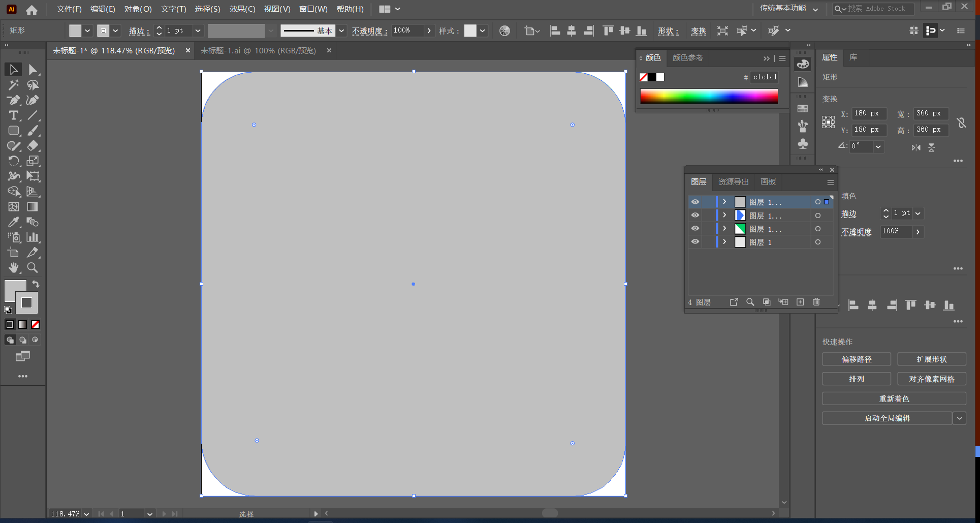Image resolution: width=980 pixels, height=523 pixels.
Task: Select the Magic Wand tool
Action: point(14,85)
